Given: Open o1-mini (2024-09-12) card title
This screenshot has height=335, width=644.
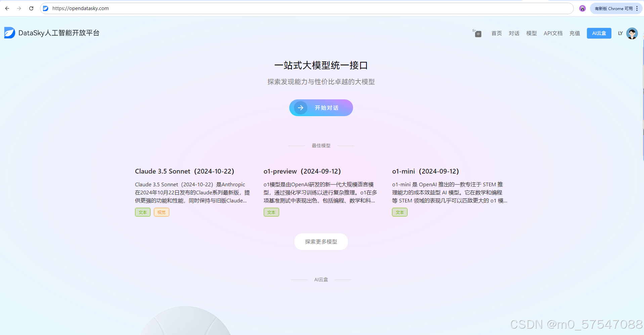Looking at the screenshot, I should 425,171.
